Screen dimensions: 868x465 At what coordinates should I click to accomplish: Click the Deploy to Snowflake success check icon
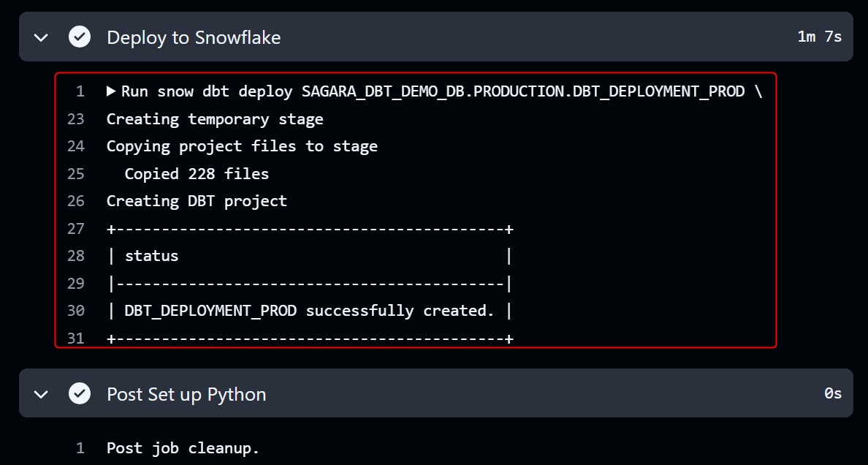tap(80, 37)
